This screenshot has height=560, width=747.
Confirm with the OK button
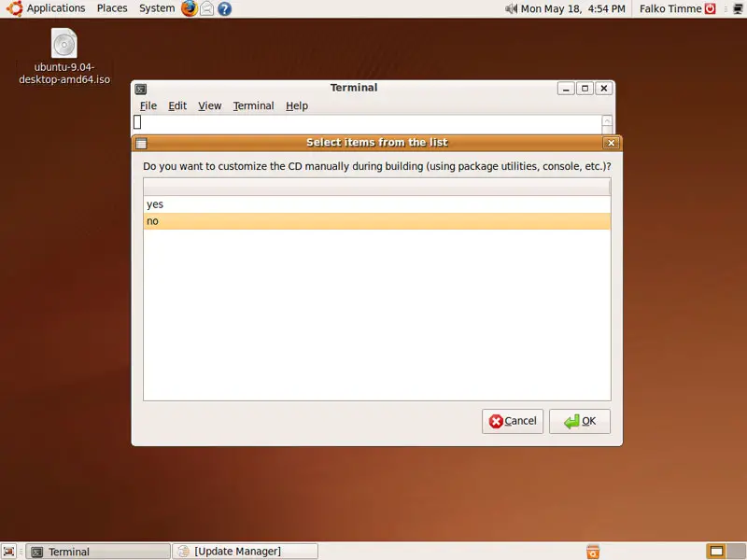point(580,422)
